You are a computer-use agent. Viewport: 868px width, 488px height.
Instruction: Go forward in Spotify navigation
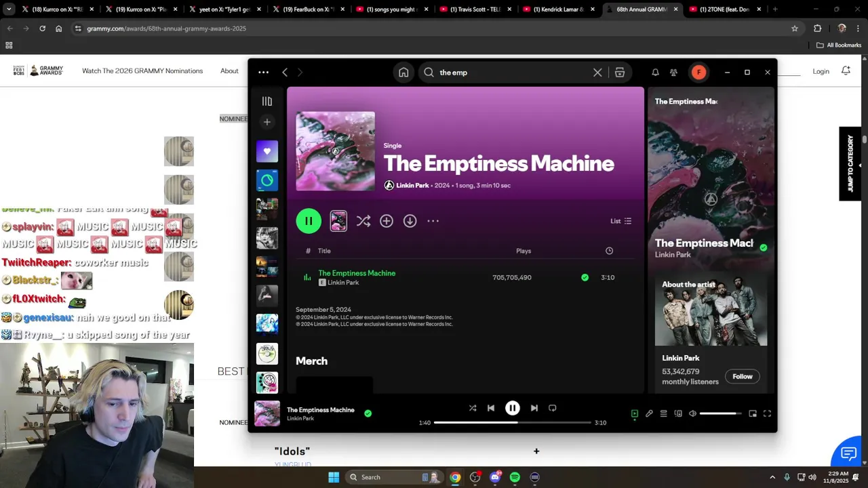click(300, 73)
